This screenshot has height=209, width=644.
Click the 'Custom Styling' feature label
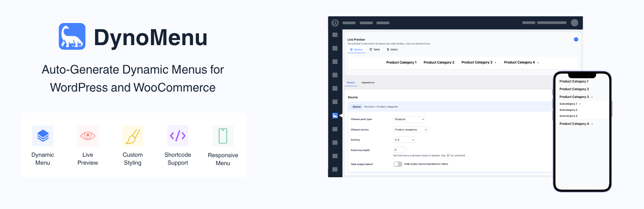point(133,159)
